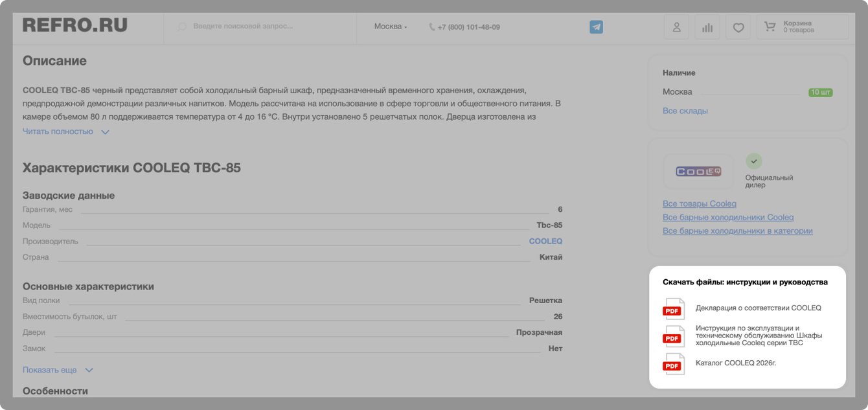Focus the search query input field
The image size is (868, 410).
click(x=259, y=27)
